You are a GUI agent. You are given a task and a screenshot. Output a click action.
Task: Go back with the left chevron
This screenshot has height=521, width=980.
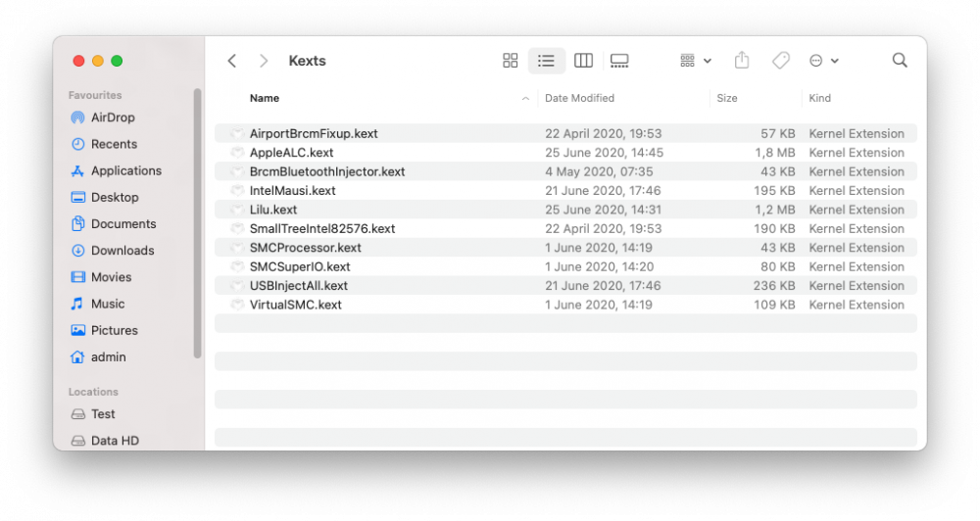coord(232,61)
